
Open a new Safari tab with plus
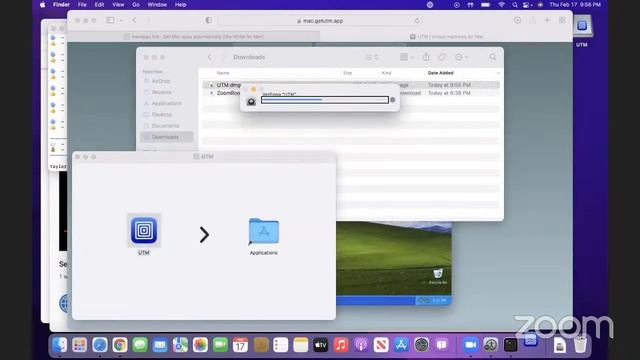click(547, 20)
